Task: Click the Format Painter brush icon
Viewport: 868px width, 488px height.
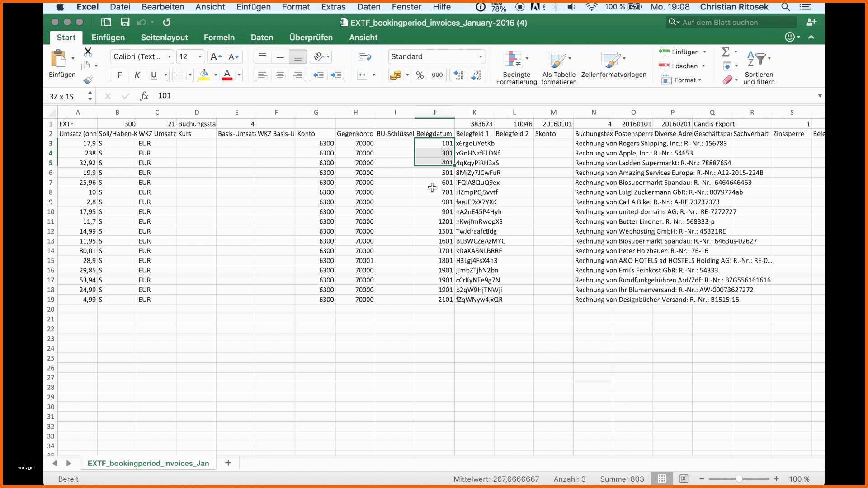Action: [88, 80]
